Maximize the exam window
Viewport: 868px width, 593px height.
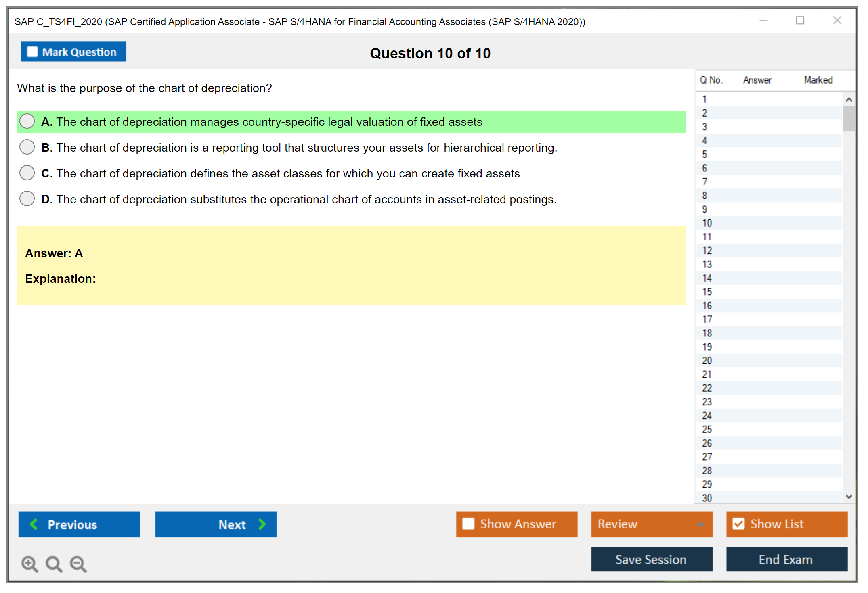[800, 21]
